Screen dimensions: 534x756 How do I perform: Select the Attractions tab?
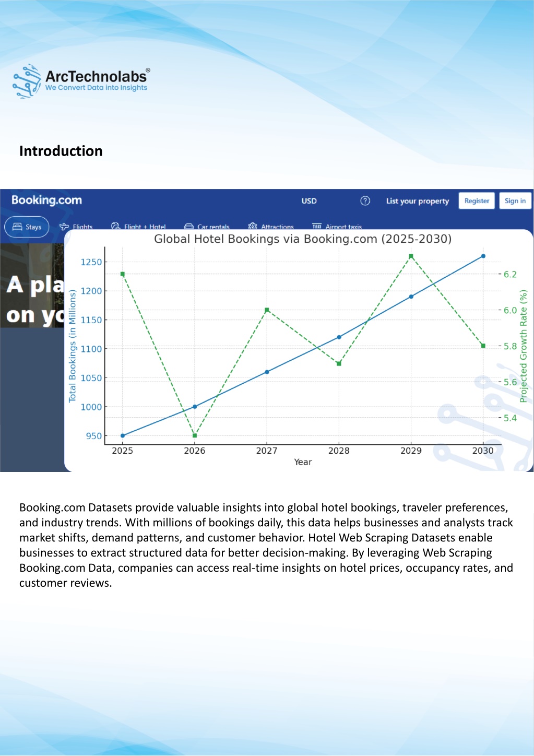pos(271,227)
